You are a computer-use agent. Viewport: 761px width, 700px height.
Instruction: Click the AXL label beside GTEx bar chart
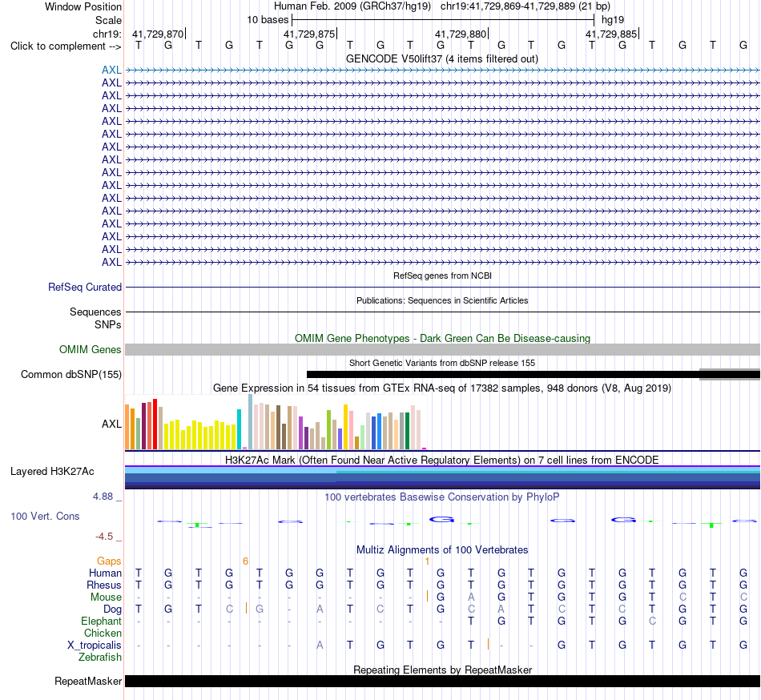[x=111, y=424]
